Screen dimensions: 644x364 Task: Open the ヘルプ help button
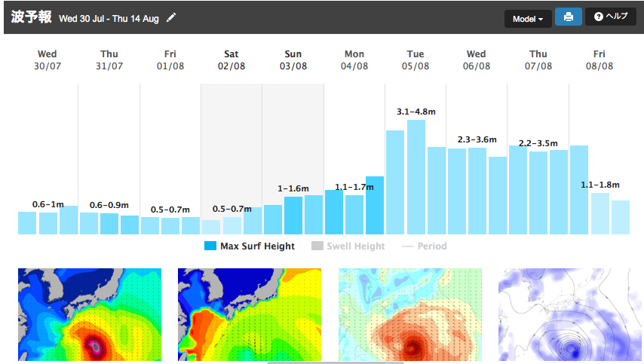tap(610, 17)
